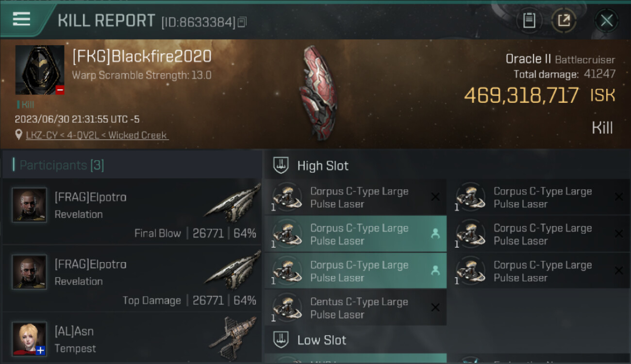Viewport: 631px width, 364px height.
Task: Select Elpotro Final Blow participant entry
Action: tap(132, 211)
